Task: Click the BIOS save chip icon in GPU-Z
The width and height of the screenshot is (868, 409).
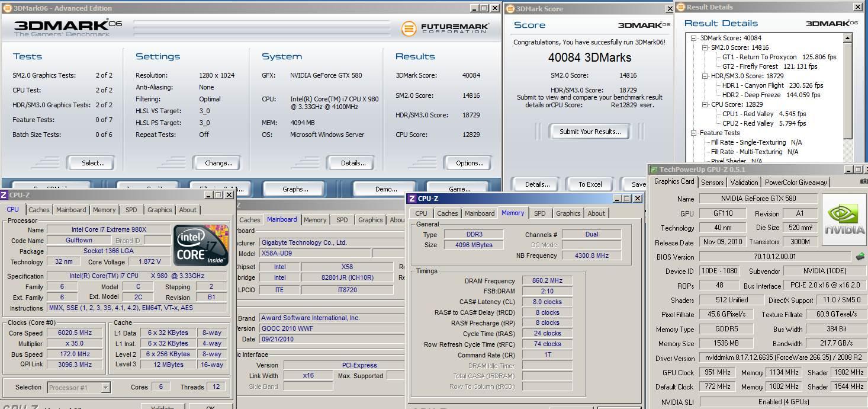Action: pyautogui.click(x=860, y=257)
